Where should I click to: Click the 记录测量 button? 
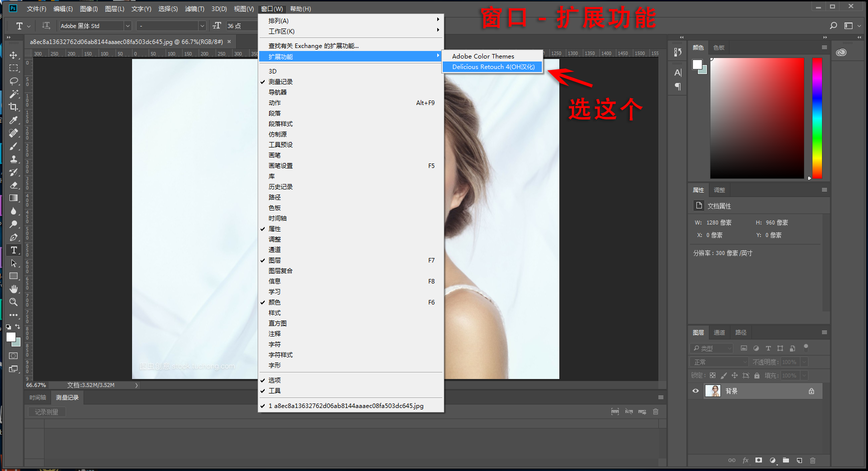[46, 411]
